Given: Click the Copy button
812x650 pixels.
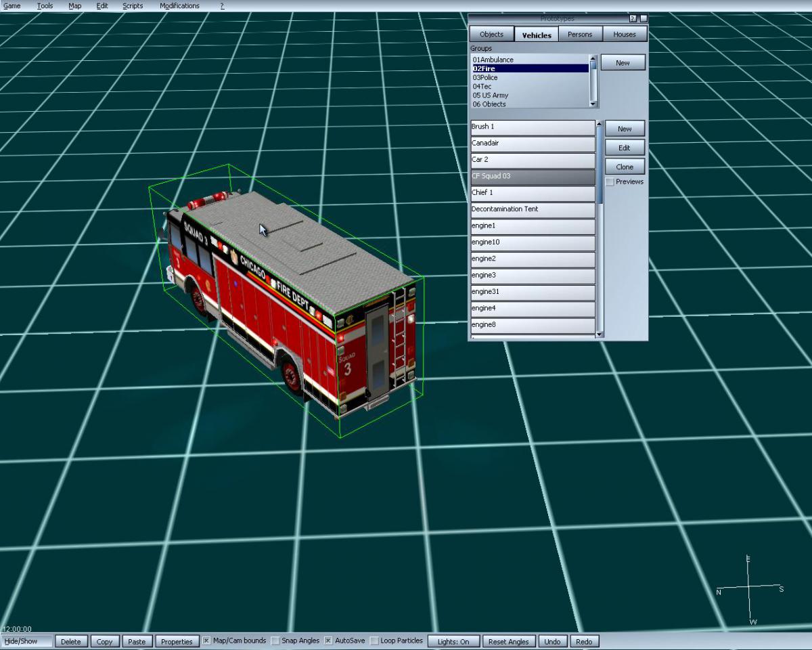Looking at the screenshot, I should pyautogui.click(x=104, y=642).
